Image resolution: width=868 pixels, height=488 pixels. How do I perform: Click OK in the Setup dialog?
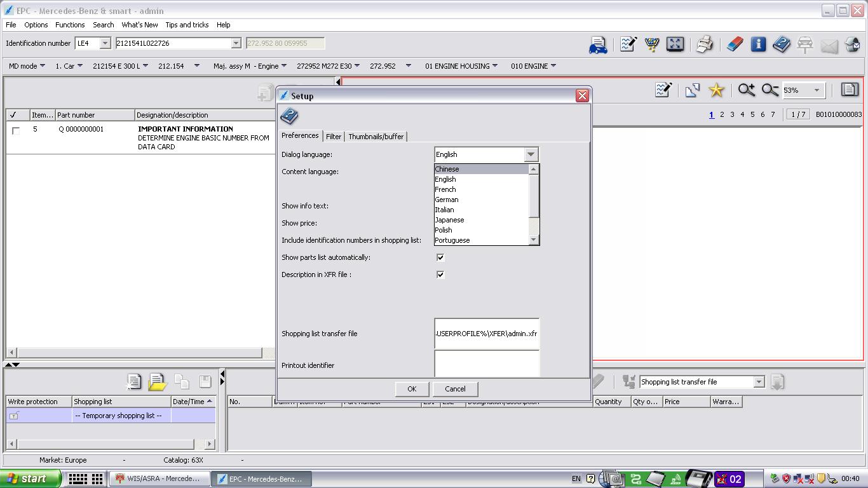point(412,389)
